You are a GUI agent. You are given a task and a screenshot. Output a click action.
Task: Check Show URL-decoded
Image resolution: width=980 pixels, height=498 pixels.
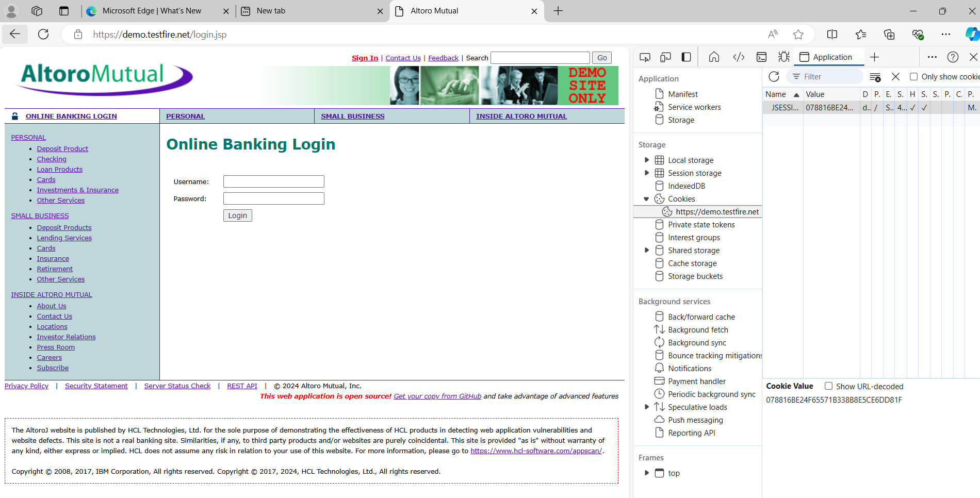tap(829, 386)
